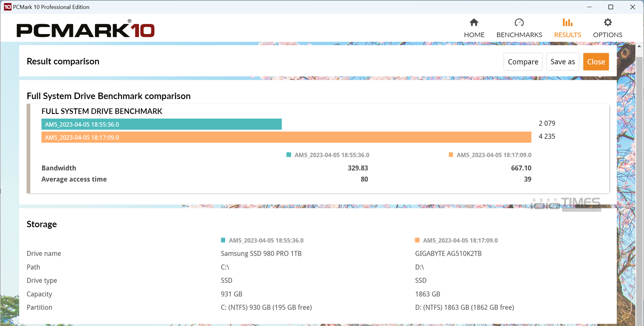Screen dimensions: 644x326
Task: Click the teal legend square in Storage
Action: tap(223, 240)
